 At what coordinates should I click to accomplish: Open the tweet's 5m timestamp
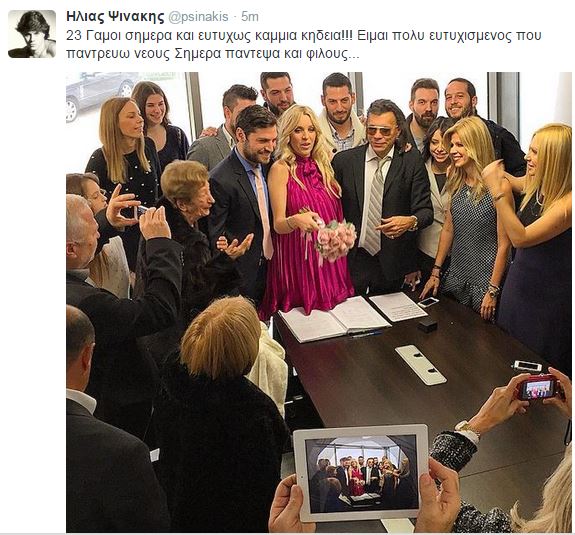pyautogui.click(x=250, y=17)
